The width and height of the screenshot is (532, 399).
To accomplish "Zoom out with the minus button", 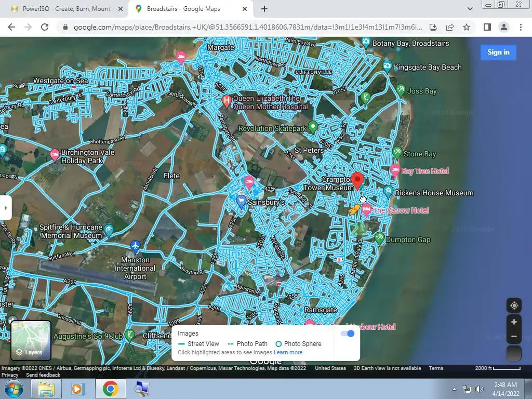I will [514, 336].
